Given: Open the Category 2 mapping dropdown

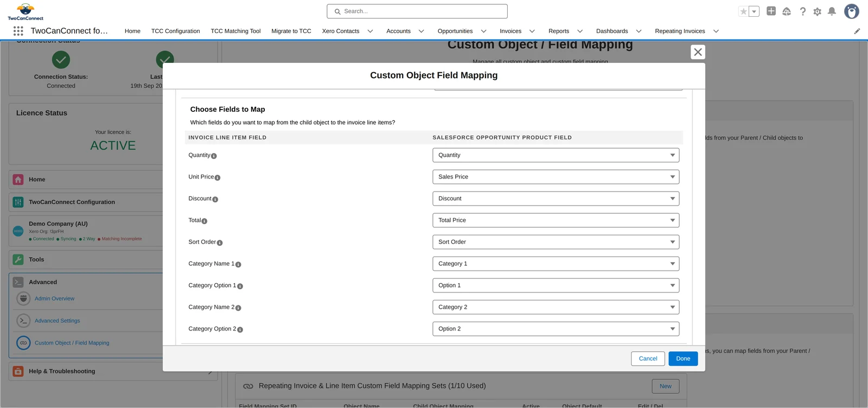Looking at the screenshot, I should point(556,307).
